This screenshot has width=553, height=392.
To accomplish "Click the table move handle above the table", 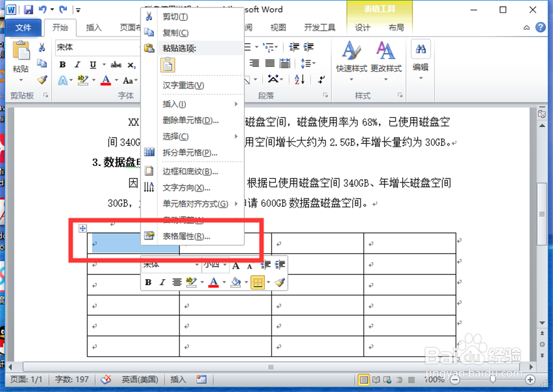I will [82, 229].
